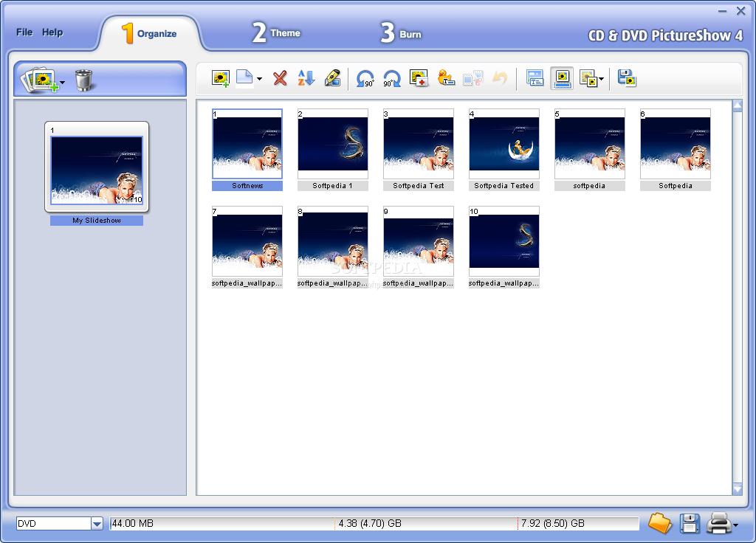
Task: Sort pictures alphabetically A-Z
Action: [x=306, y=78]
